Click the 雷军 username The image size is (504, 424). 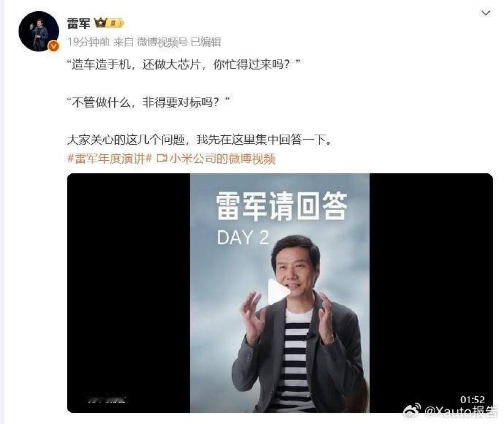[78, 23]
